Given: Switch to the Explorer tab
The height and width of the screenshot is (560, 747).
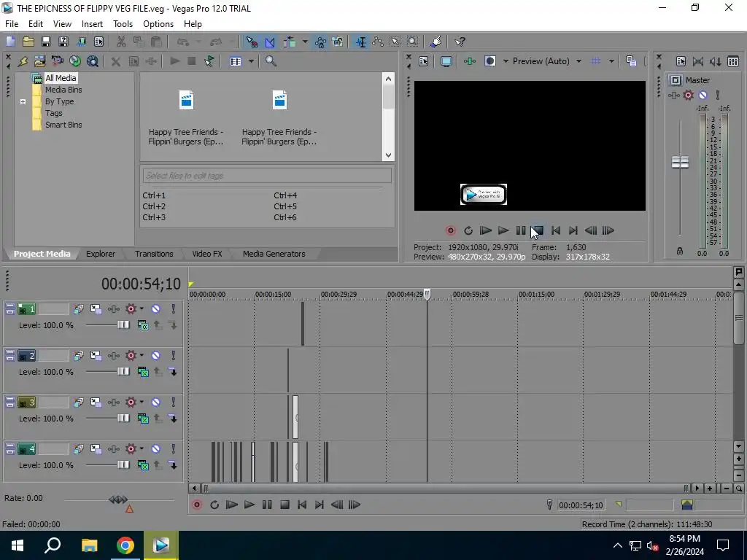Looking at the screenshot, I should (101, 254).
